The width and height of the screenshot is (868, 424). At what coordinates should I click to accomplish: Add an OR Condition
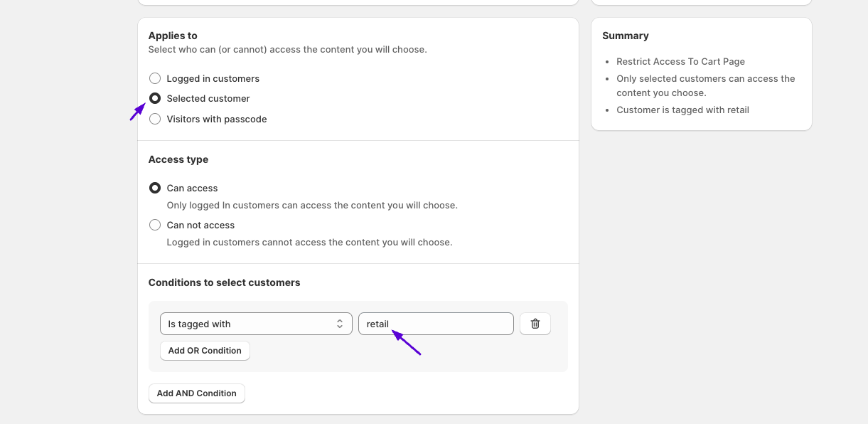(x=205, y=351)
